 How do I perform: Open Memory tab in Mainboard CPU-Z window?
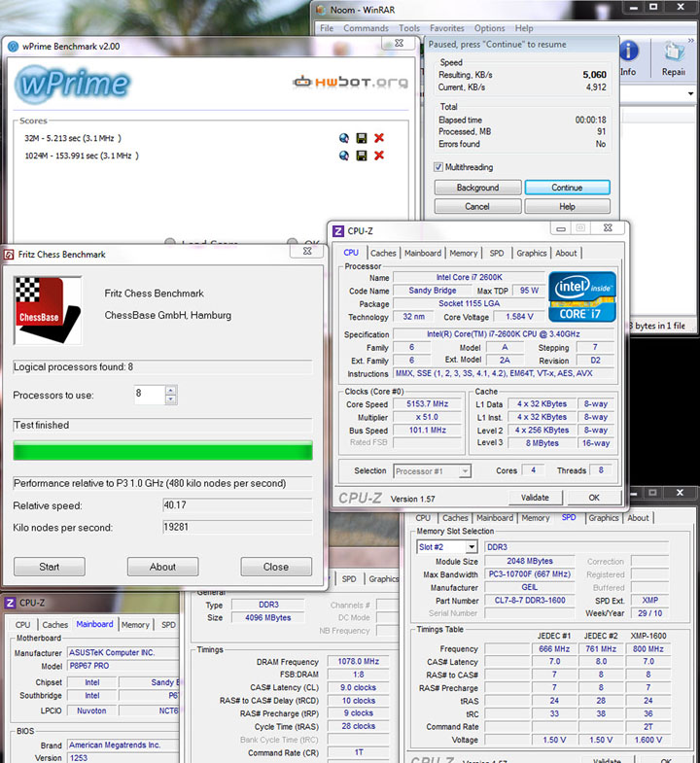tap(135, 625)
